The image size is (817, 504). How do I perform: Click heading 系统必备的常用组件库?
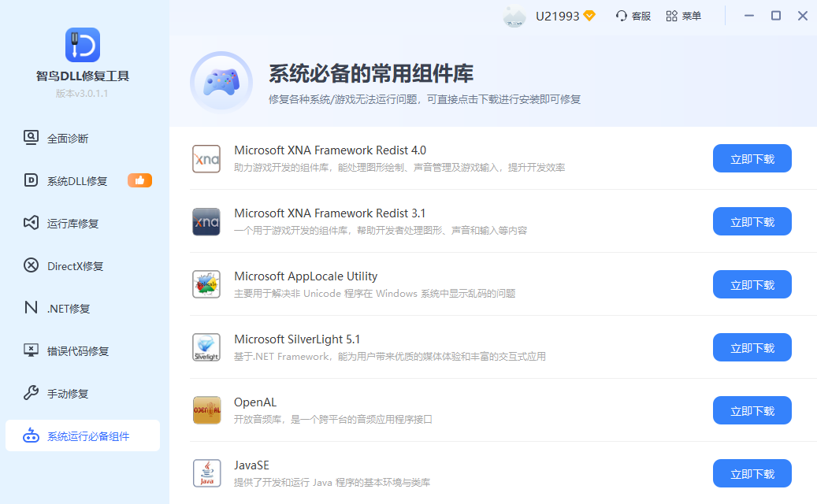(x=371, y=73)
